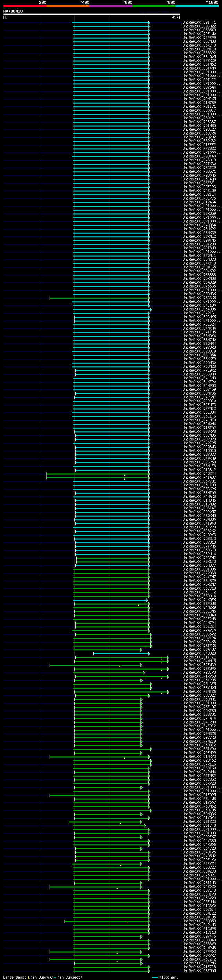Click the UniRef100_B5ICF3 label

point(199,825)
